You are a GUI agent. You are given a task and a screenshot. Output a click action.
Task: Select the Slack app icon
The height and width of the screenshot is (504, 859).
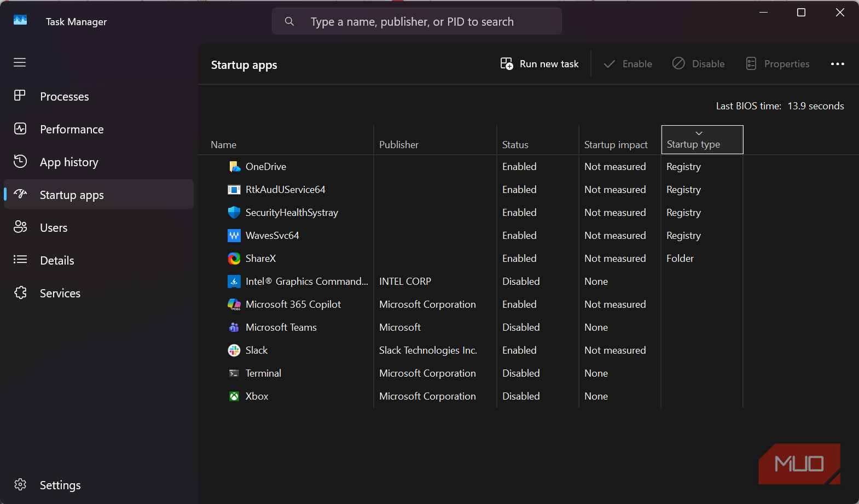click(234, 350)
